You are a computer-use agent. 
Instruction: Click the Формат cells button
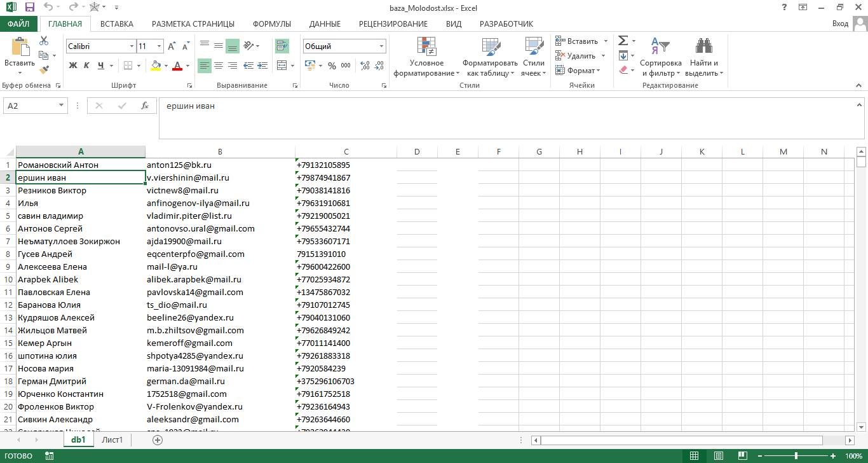coord(577,71)
